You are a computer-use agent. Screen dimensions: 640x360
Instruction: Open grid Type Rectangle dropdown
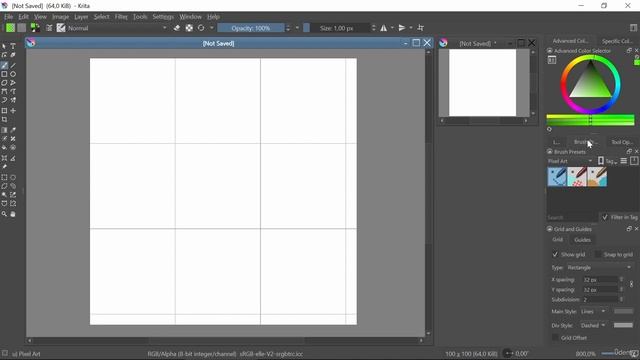(x=599, y=267)
